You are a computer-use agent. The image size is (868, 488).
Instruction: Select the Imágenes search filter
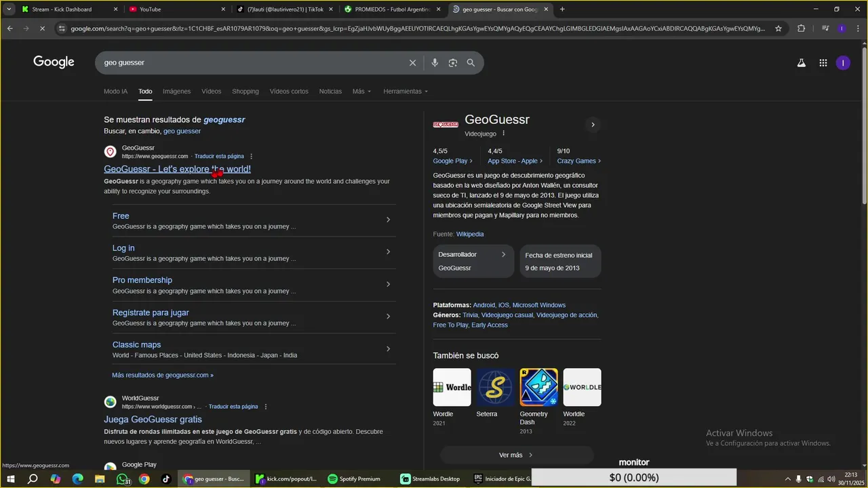click(x=176, y=91)
